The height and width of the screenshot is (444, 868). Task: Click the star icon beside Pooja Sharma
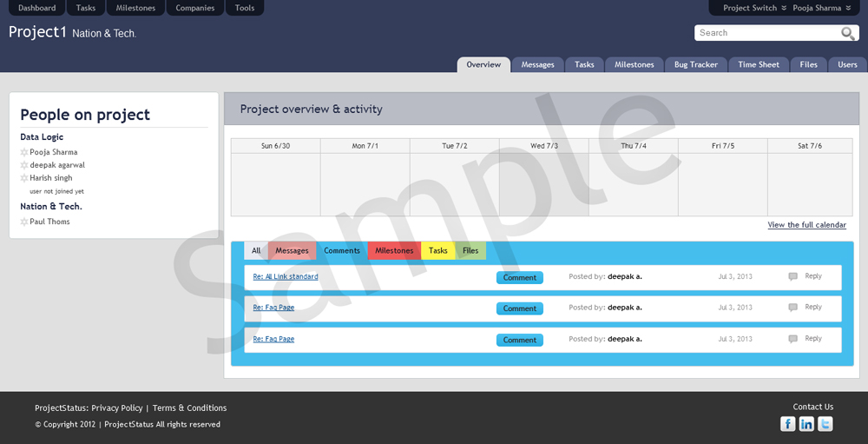pyautogui.click(x=24, y=152)
